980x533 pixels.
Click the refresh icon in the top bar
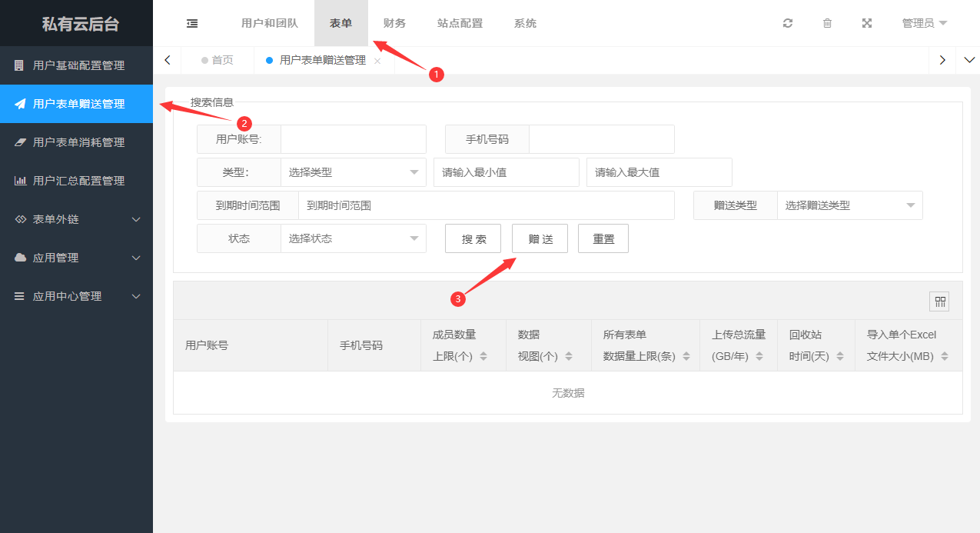(788, 23)
